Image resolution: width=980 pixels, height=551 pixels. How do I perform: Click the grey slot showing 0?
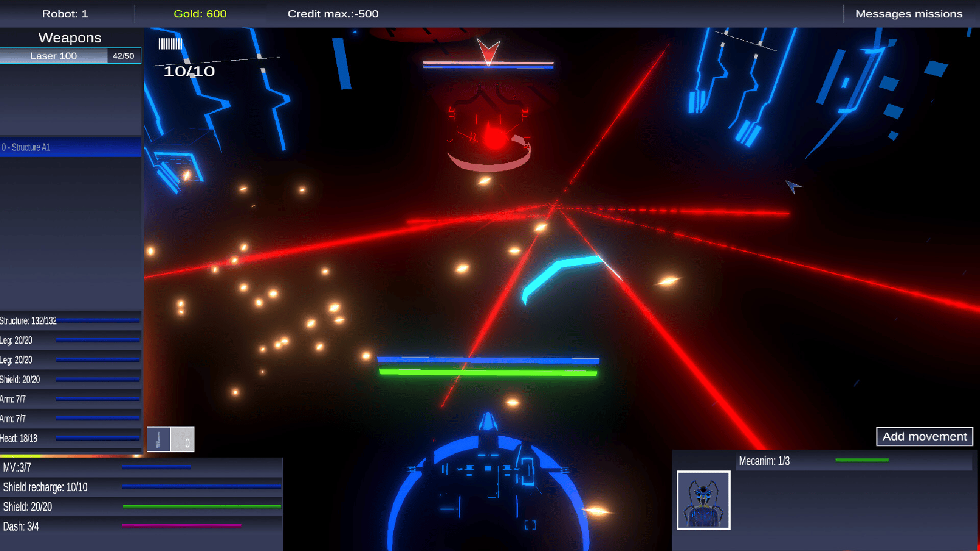[183, 439]
